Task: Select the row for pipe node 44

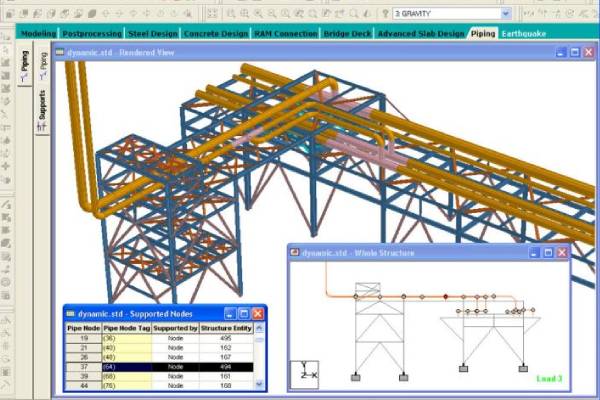Action: [83, 384]
